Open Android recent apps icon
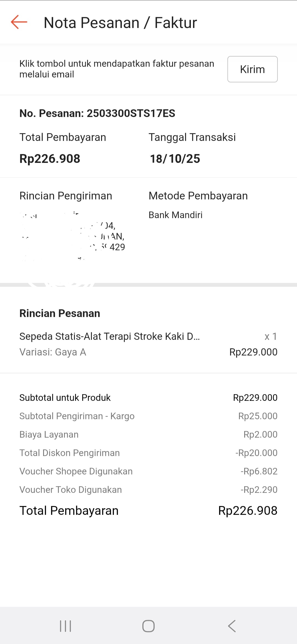 pos(65,626)
